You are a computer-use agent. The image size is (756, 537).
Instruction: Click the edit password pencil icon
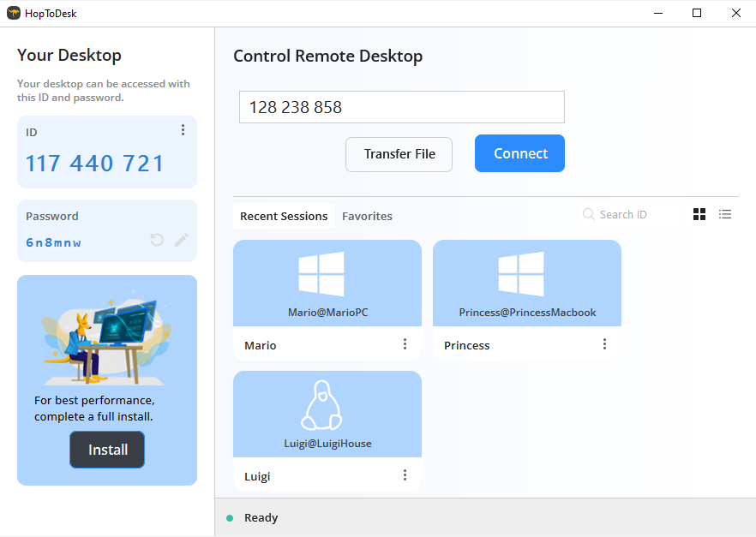(182, 240)
